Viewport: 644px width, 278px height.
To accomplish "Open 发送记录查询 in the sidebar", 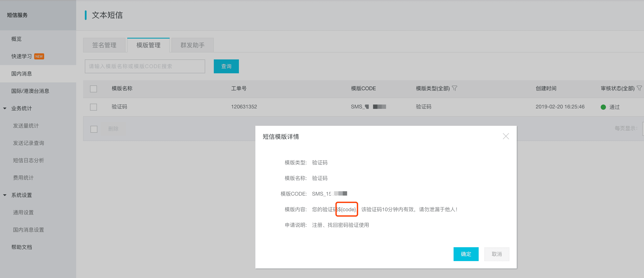I will click(29, 143).
